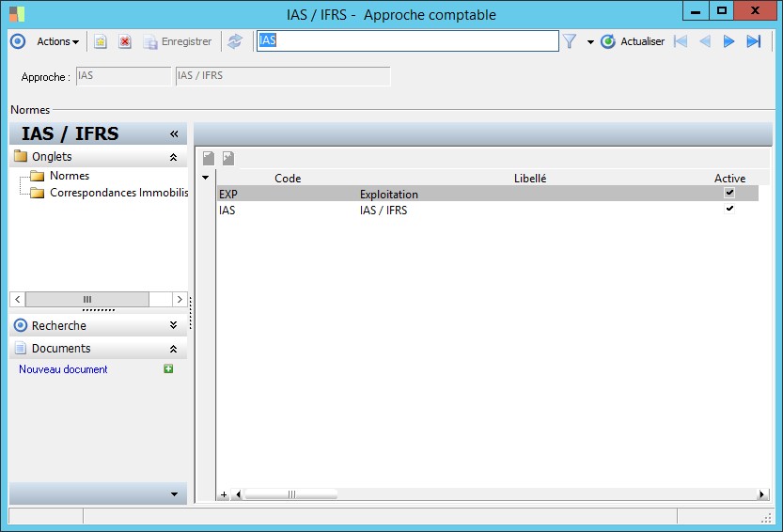Screen dimensions: 783x532
Task: Go to last record arrow
Action: click(x=754, y=41)
